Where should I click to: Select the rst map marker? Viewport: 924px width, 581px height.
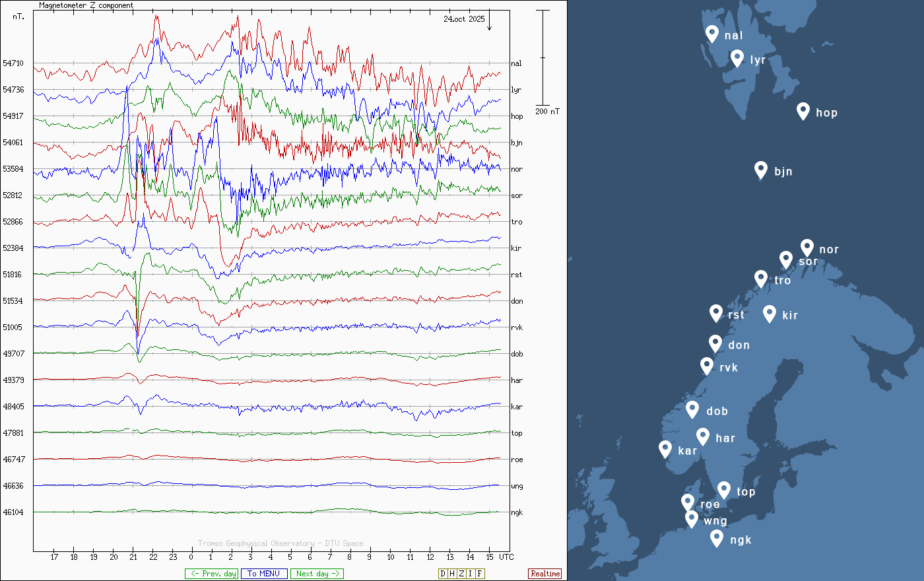(716, 313)
